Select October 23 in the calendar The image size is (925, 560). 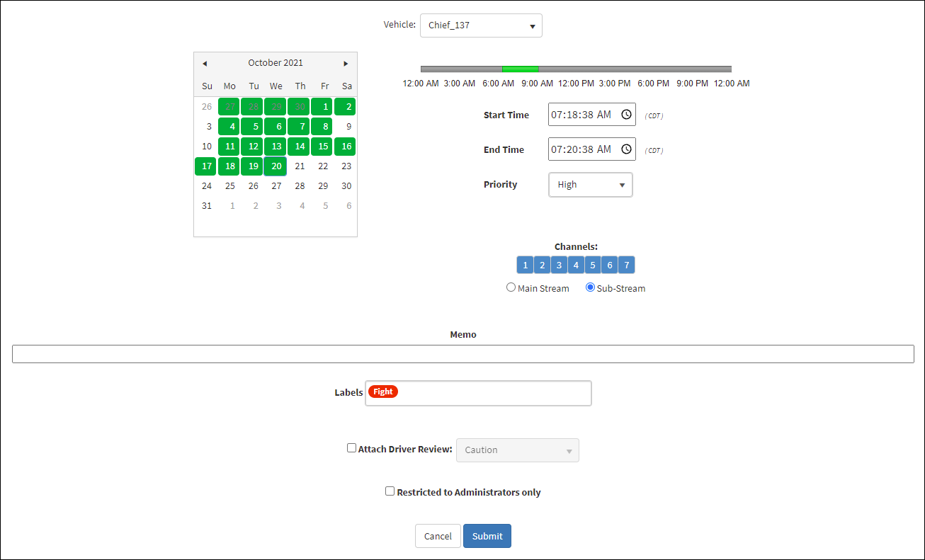(x=346, y=166)
